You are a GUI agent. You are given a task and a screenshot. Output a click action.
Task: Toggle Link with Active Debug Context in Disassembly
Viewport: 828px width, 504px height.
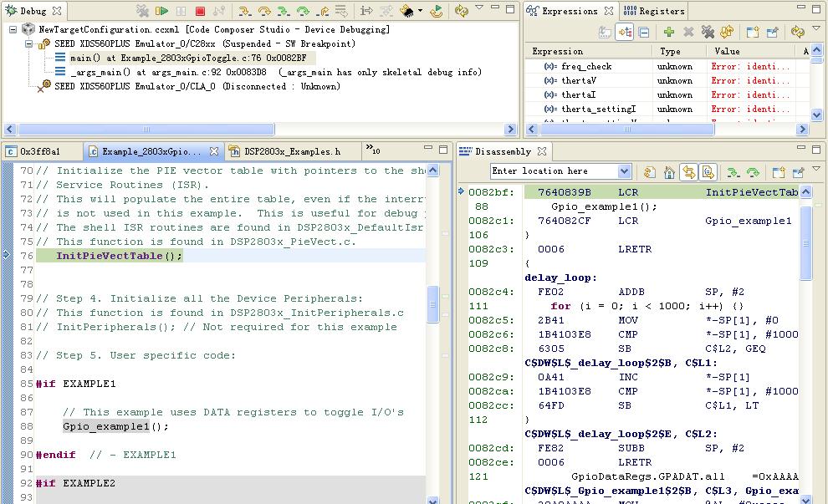[688, 172]
